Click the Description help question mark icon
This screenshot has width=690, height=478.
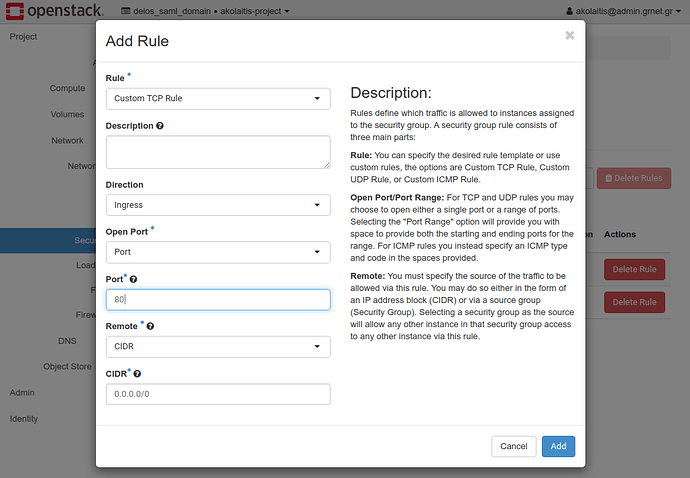pos(160,126)
